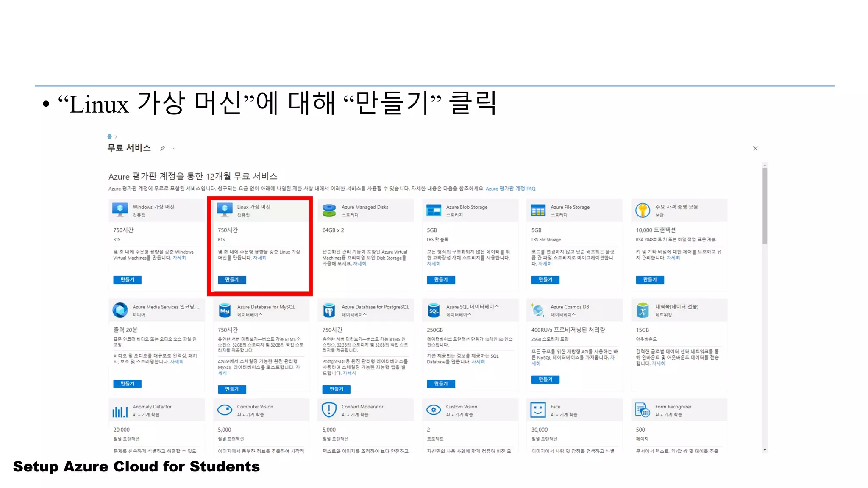868x488 pixels.
Task: Open 자세히 link in Azure Blob Storage card
Action: [434, 263]
